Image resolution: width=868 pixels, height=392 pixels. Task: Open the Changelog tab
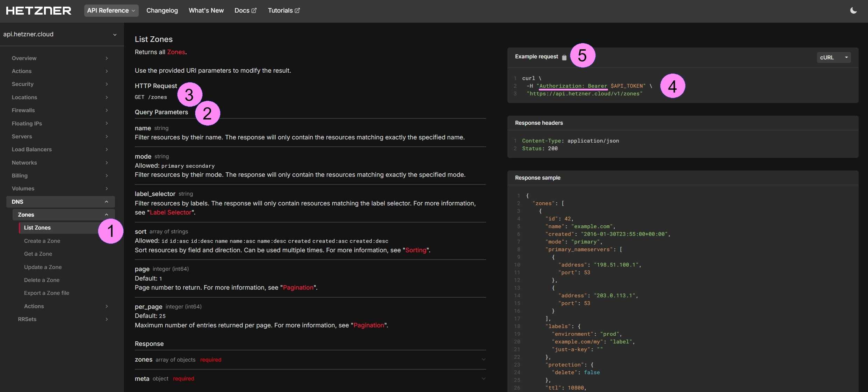[x=162, y=10]
